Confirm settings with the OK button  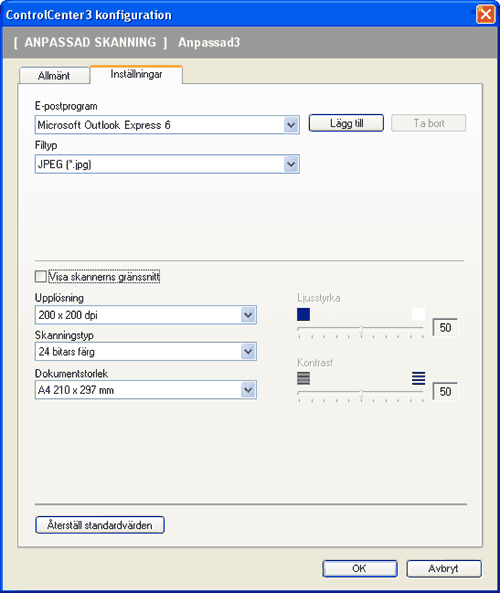click(360, 568)
